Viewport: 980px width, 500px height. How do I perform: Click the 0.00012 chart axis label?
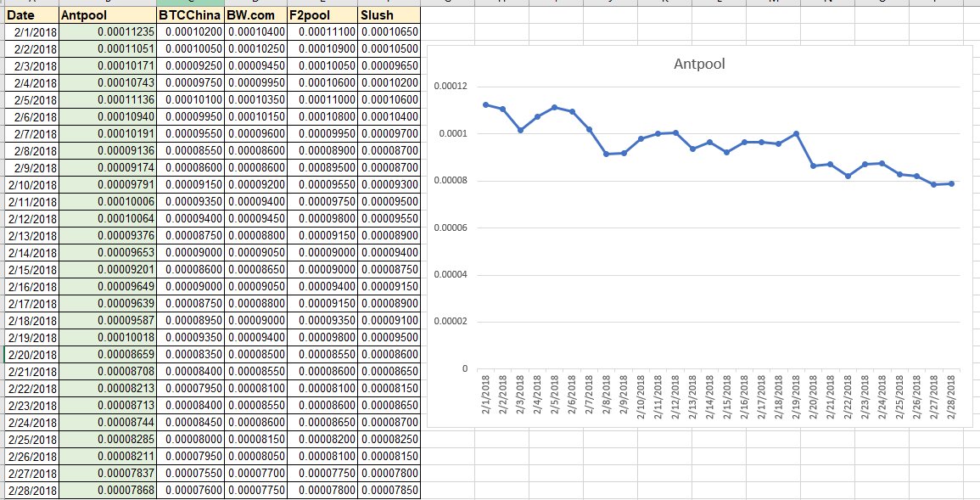click(450, 87)
